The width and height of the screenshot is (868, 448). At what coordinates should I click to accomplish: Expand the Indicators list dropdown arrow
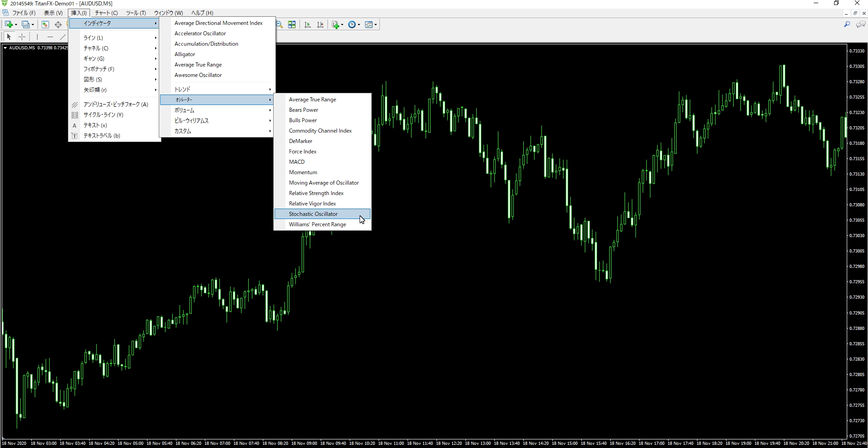pos(342,24)
